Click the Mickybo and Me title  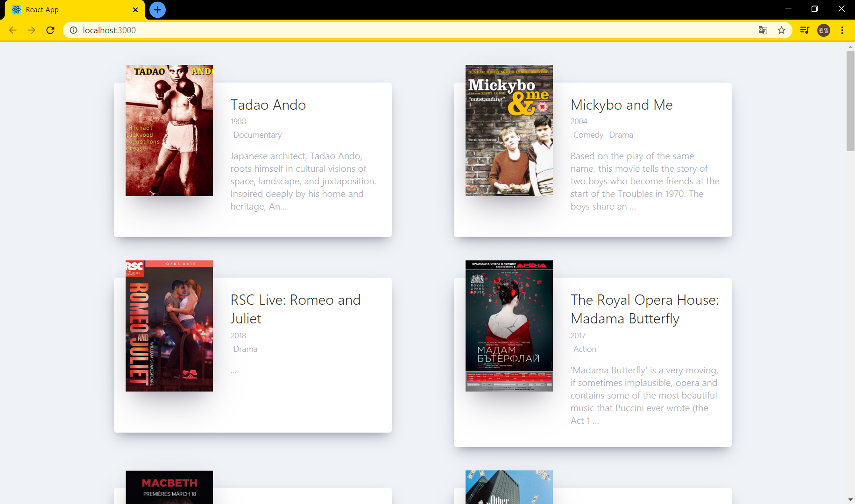coord(622,105)
